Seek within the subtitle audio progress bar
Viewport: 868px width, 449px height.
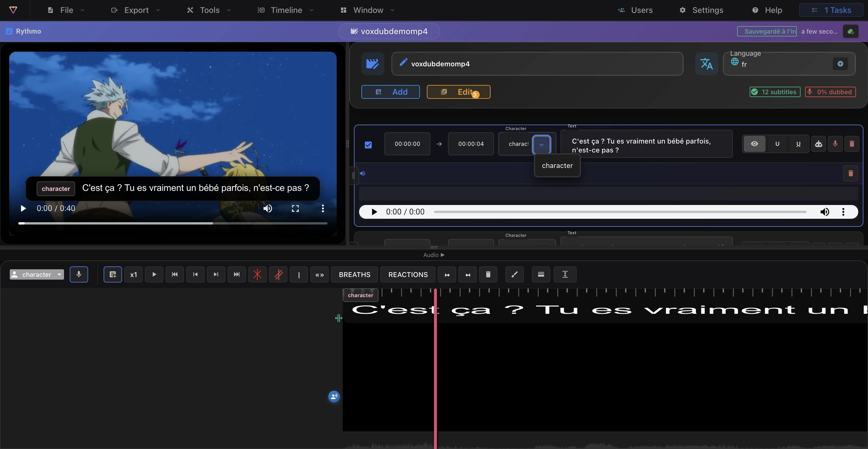click(620, 212)
